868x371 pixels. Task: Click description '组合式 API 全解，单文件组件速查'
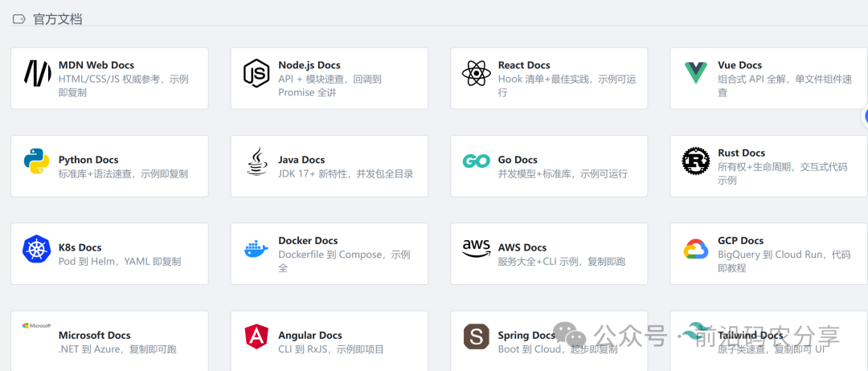pos(785,86)
